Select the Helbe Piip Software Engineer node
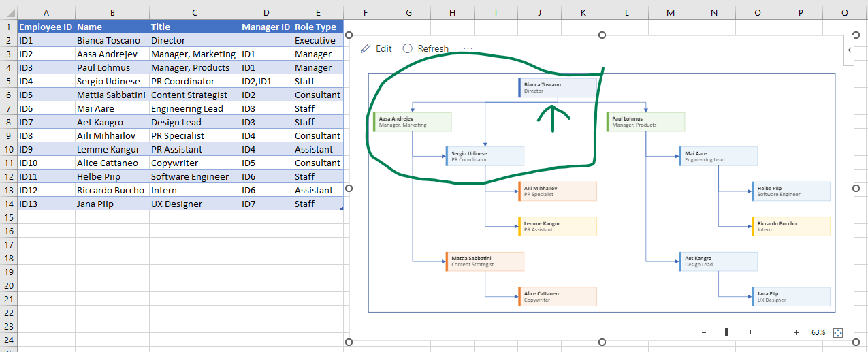The height and width of the screenshot is (352, 868). [791, 191]
